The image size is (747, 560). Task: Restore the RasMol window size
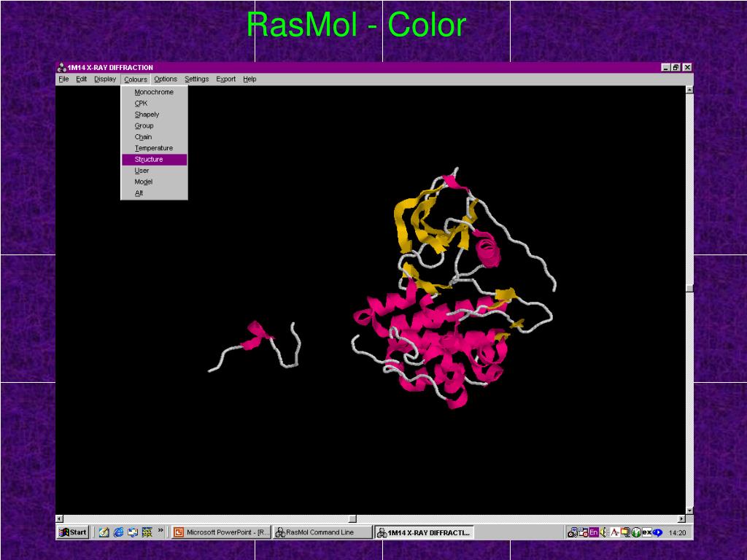(676, 68)
